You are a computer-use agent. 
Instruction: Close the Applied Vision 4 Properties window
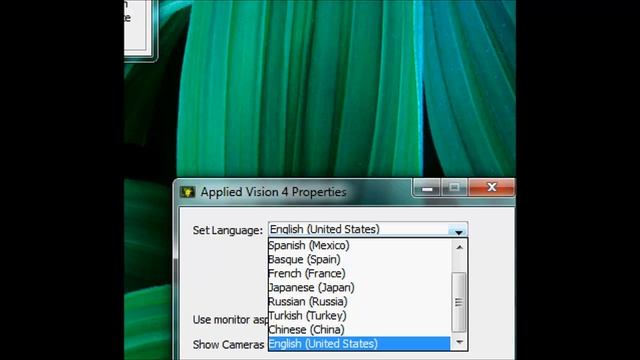491,187
